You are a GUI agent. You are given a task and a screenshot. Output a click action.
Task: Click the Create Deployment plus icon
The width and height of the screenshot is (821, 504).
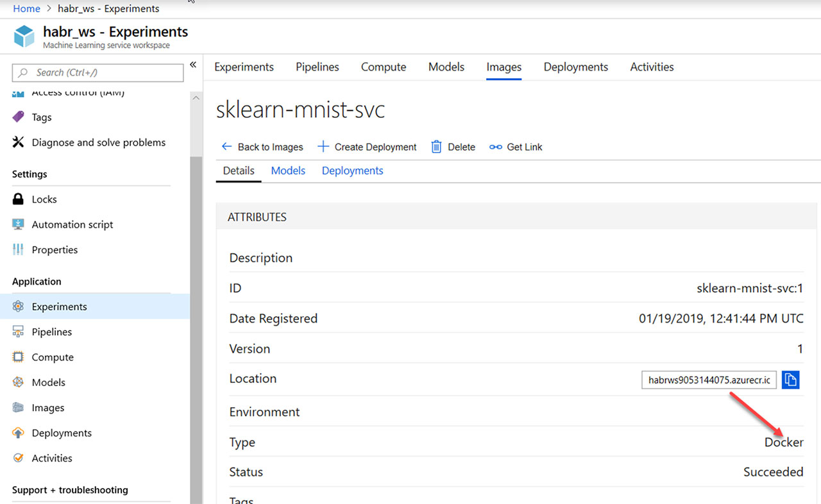point(323,147)
